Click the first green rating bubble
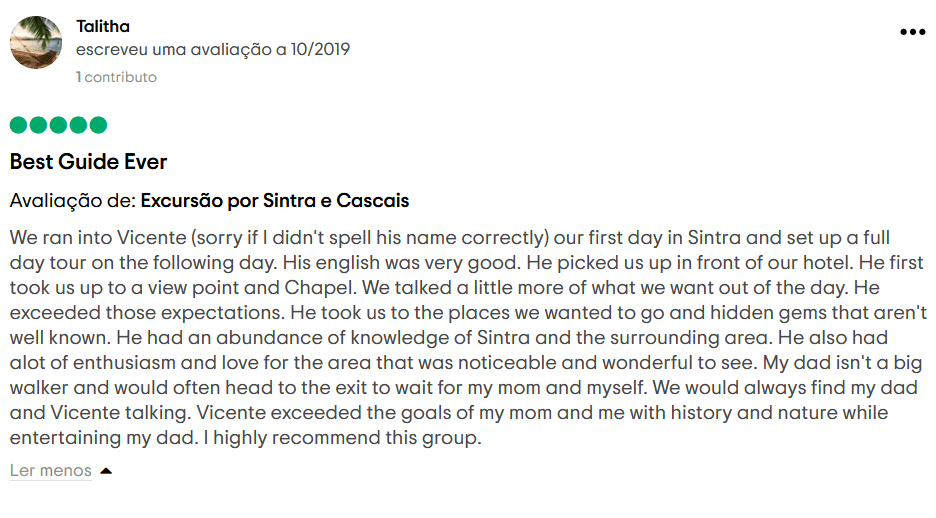Screen dimensions: 936x518 [19, 125]
